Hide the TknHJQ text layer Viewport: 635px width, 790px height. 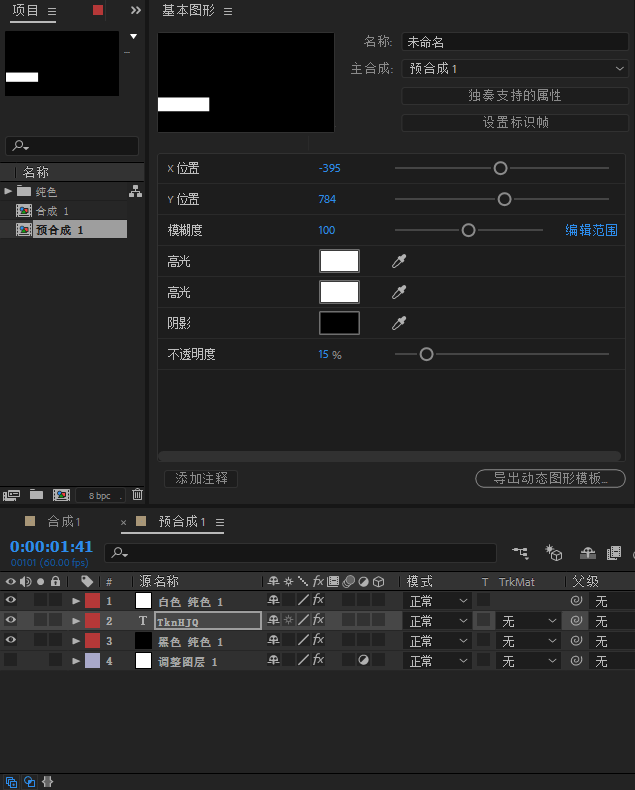coord(11,620)
